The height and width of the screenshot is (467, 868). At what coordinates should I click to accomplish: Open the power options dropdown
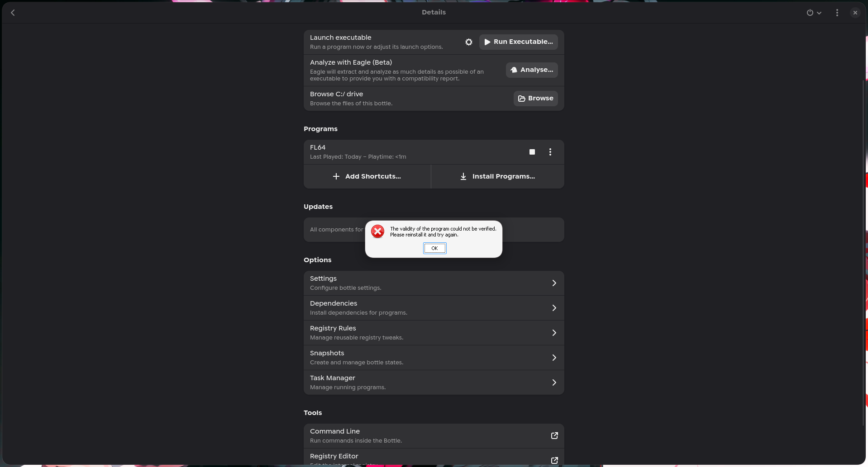point(813,13)
